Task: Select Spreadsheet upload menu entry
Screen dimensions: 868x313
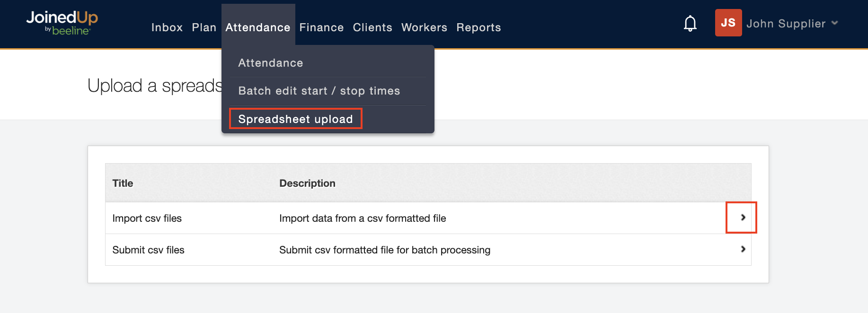Action: coord(295,119)
